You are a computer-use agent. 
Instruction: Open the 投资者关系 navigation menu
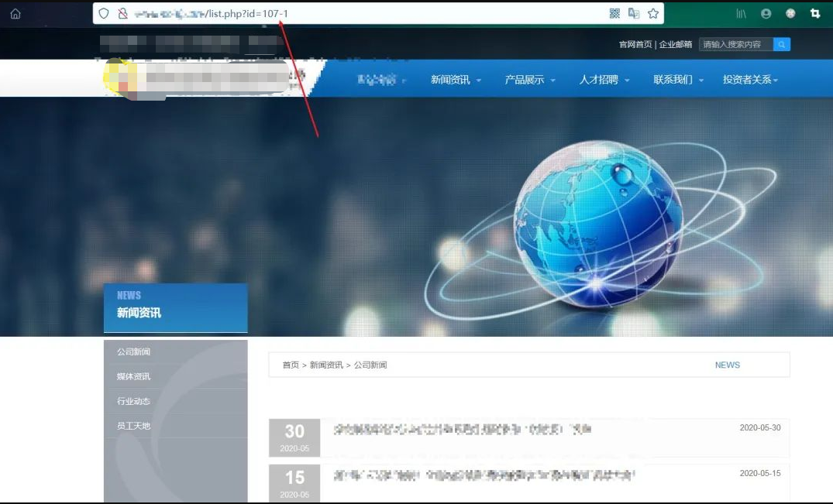[750, 80]
